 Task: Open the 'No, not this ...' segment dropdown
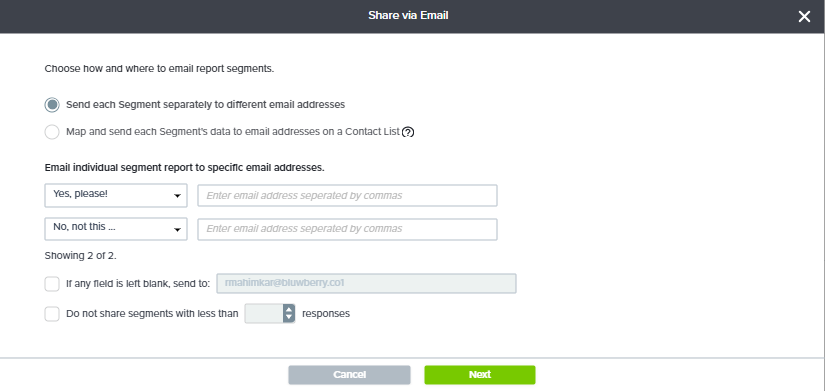[116, 228]
